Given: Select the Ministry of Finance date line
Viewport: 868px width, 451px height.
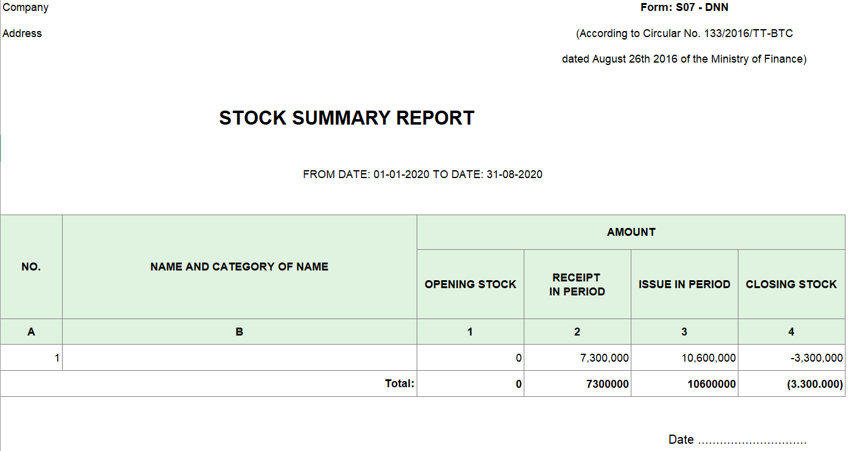Looking at the screenshot, I should (684, 59).
